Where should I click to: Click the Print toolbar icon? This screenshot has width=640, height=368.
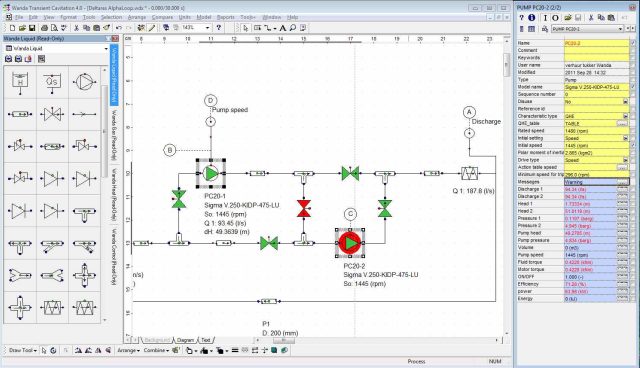click(44, 28)
